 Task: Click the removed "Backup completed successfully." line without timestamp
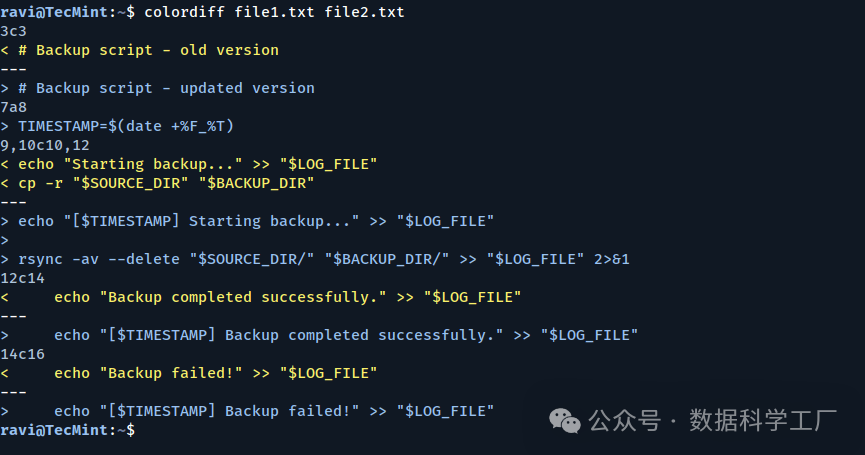287,297
